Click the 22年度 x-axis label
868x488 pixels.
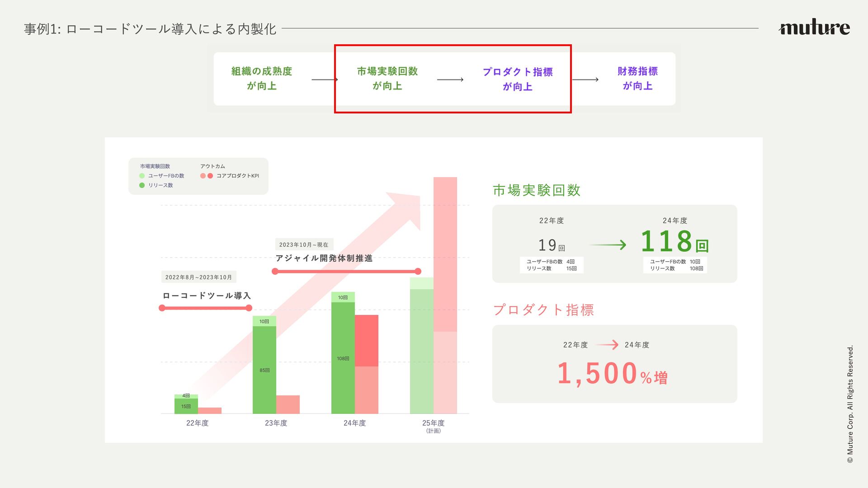pos(198,423)
